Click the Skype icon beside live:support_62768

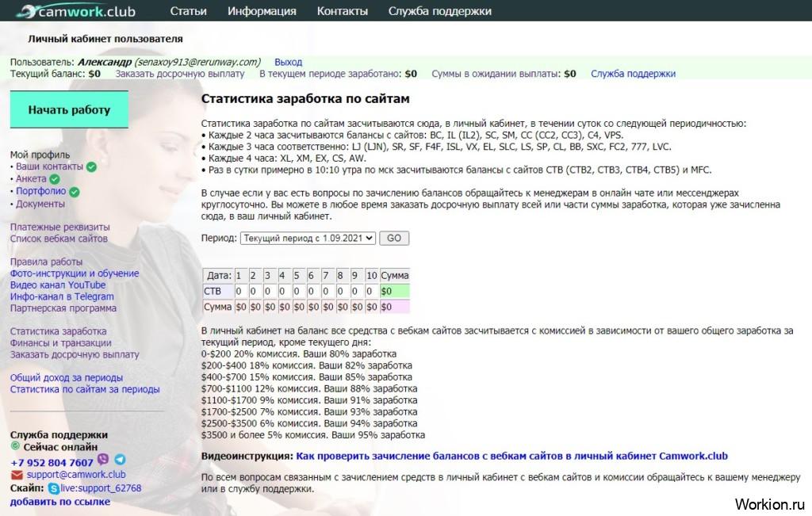[53, 488]
